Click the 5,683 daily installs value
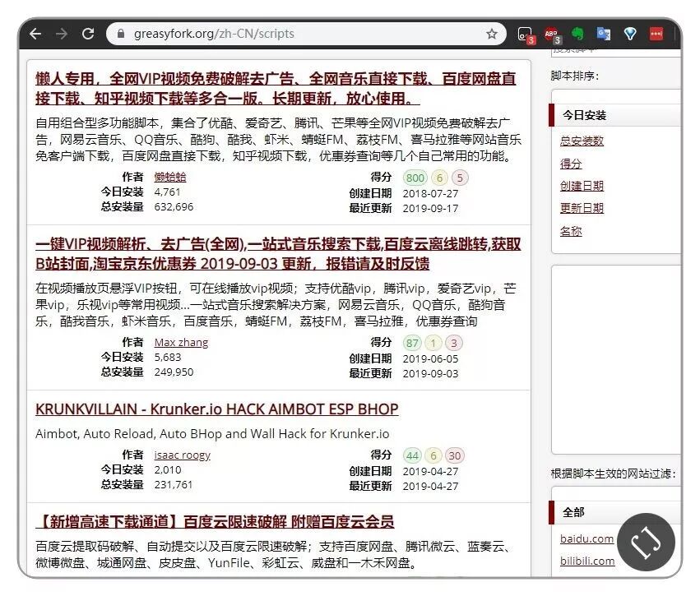The width and height of the screenshot is (700, 596). pyautogui.click(x=168, y=358)
